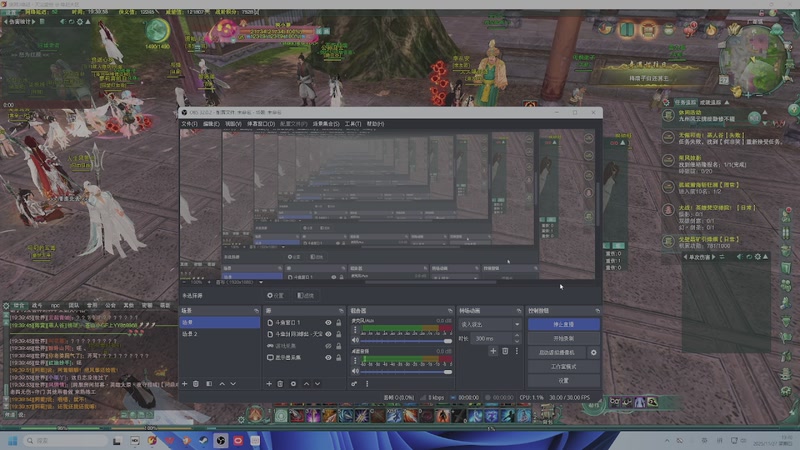Image resolution: width=800 pixels, height=450 pixels.
Task: Open the mixer footer three-dot menu
Action: (367, 384)
